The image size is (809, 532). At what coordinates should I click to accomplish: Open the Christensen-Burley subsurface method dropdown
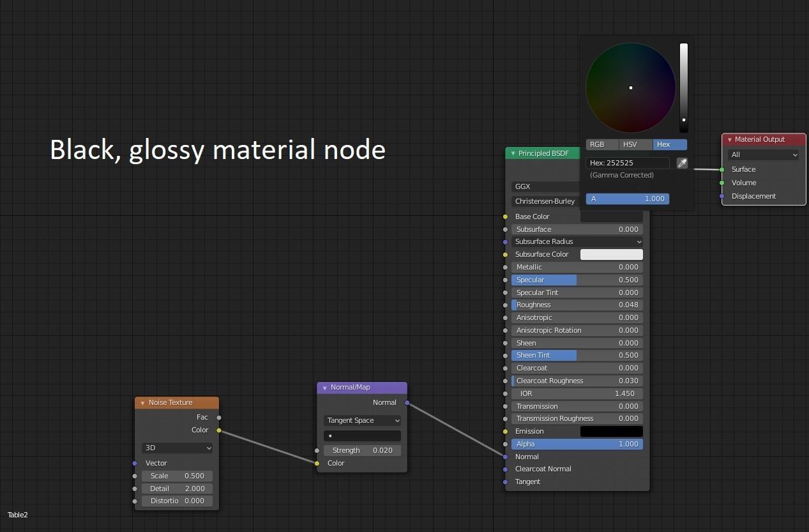545,201
